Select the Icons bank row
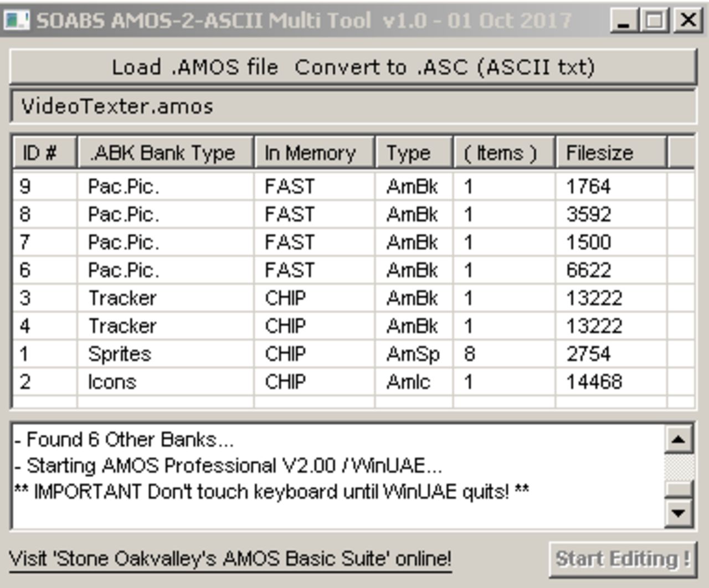The width and height of the screenshot is (709, 588). click(x=112, y=382)
